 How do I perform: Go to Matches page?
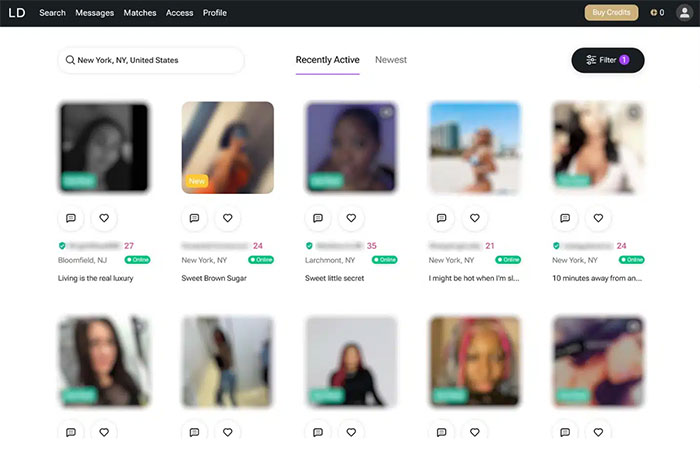tap(139, 13)
